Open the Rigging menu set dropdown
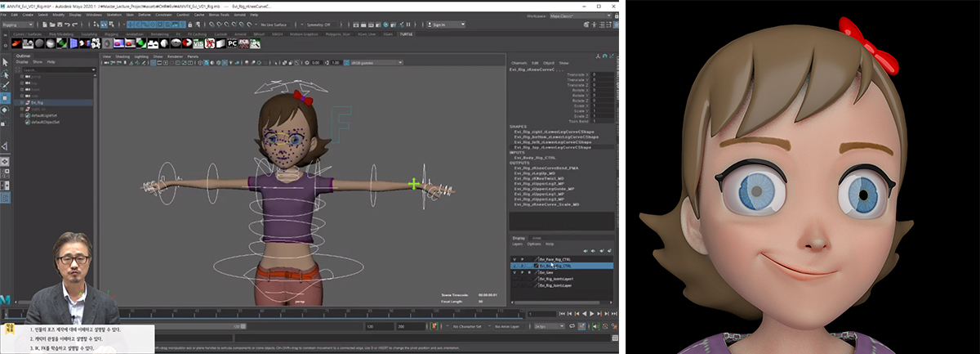This screenshot has height=354, width=980. pyautogui.click(x=18, y=25)
